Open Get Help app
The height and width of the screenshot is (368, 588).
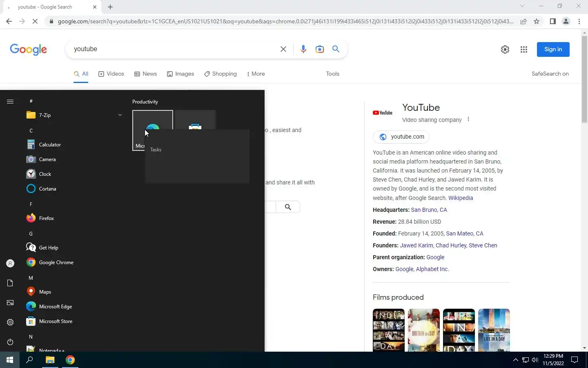tap(73, 248)
